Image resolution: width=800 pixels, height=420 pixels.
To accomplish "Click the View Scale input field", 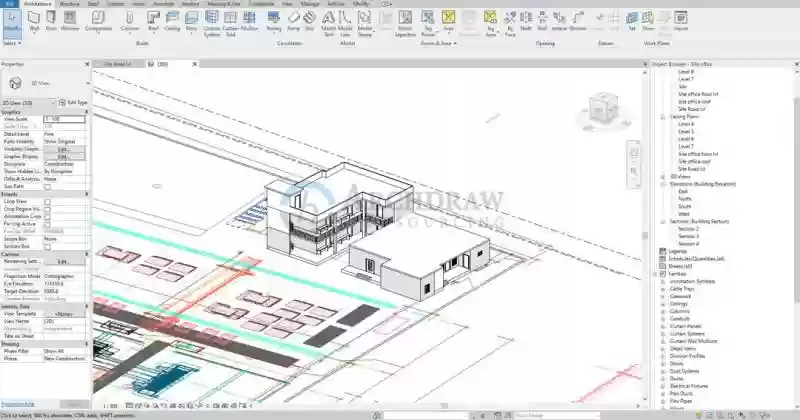I will pos(64,119).
